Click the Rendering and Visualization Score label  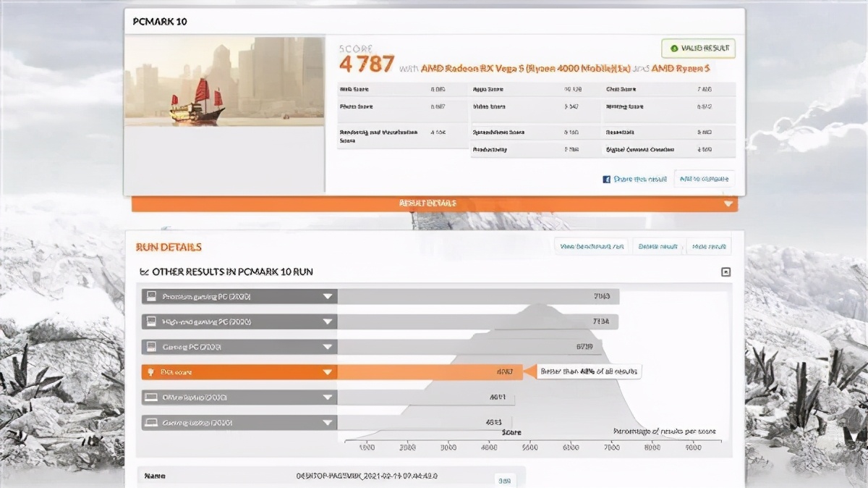(x=378, y=136)
